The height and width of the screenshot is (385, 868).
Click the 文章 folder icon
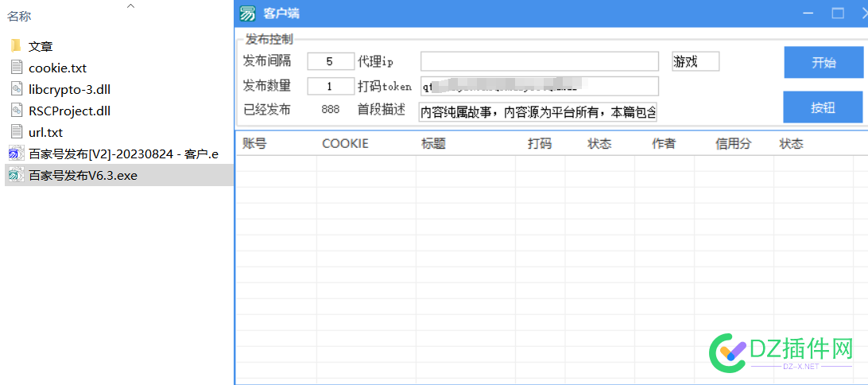(x=16, y=46)
